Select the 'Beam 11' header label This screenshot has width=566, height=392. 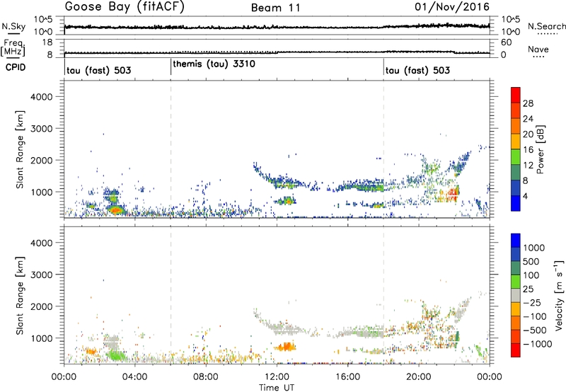pos(276,8)
